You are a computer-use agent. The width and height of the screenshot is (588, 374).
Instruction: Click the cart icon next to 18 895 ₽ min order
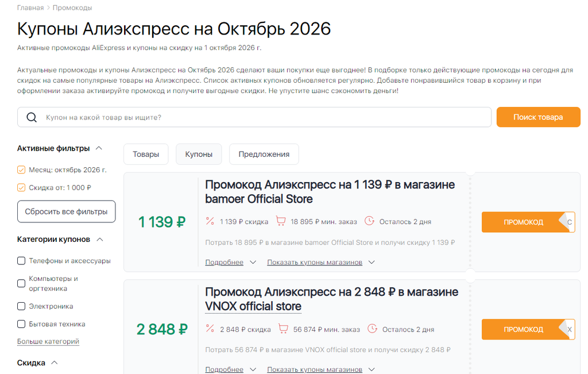(x=280, y=221)
